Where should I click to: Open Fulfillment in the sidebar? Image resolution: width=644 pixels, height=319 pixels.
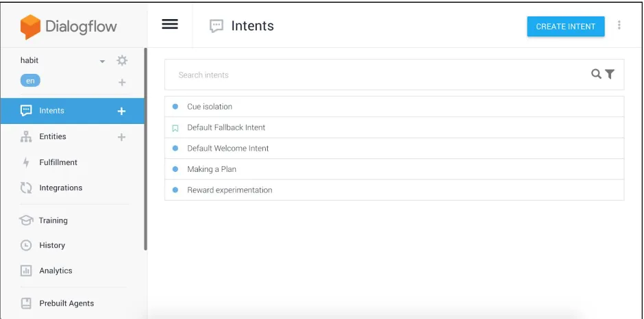tap(58, 162)
